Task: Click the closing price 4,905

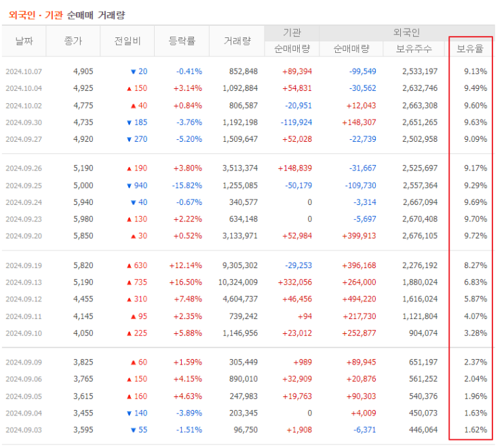Action: click(83, 71)
